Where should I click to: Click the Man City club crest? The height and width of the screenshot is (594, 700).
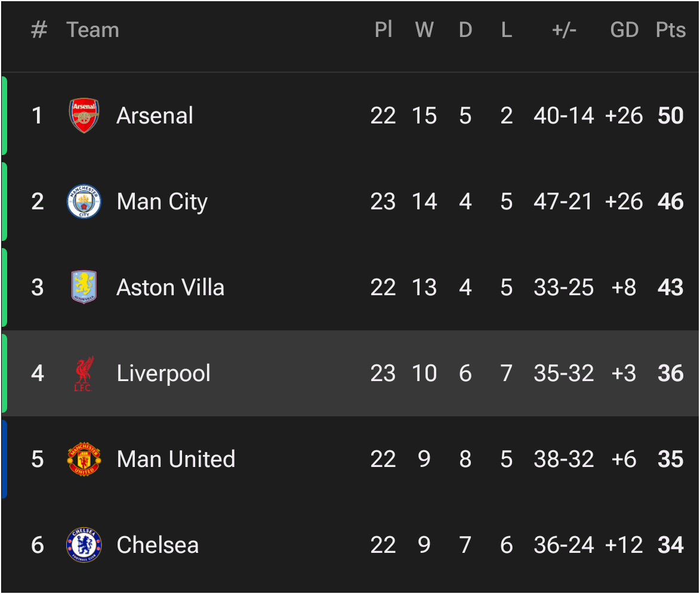pos(84,202)
